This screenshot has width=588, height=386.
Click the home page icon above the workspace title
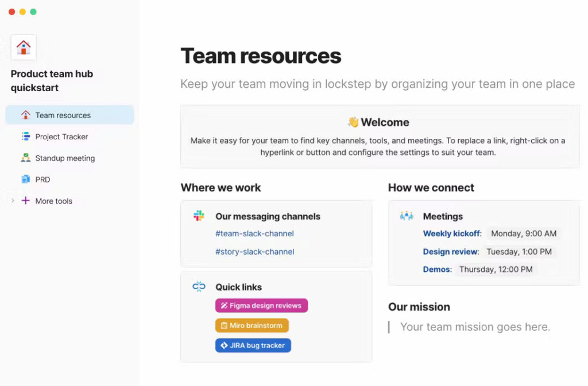23,47
